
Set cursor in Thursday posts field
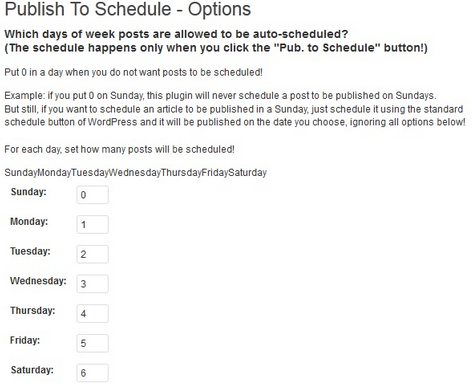click(x=92, y=313)
